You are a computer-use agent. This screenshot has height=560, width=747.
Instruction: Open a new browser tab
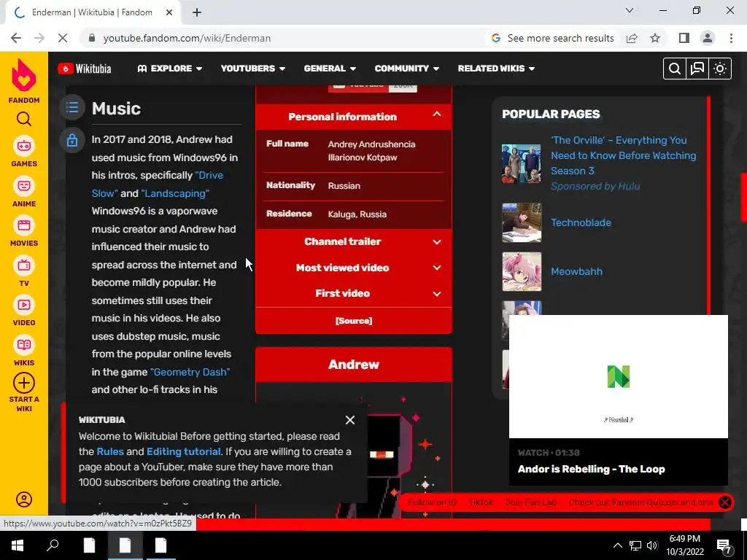click(197, 12)
